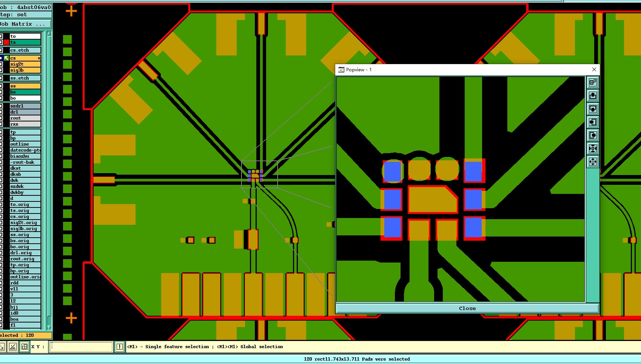The height and width of the screenshot is (364, 641).
Task: Select the sig3b.orig layer row
Action: click(x=25, y=229)
